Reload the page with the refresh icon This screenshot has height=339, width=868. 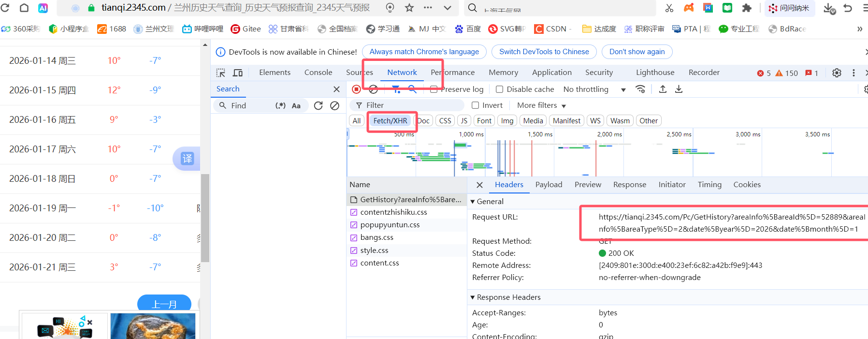tap(5, 8)
